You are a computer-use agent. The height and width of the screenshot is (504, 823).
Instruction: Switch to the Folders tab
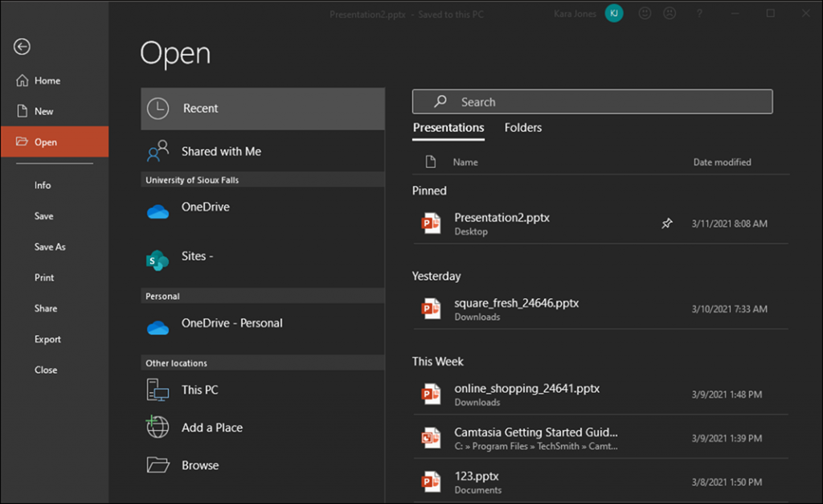pos(522,128)
